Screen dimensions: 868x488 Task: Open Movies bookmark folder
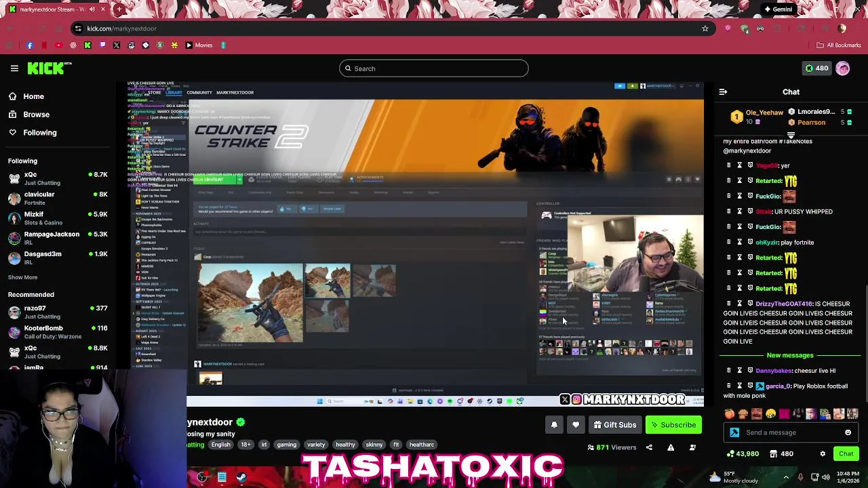[x=199, y=45]
